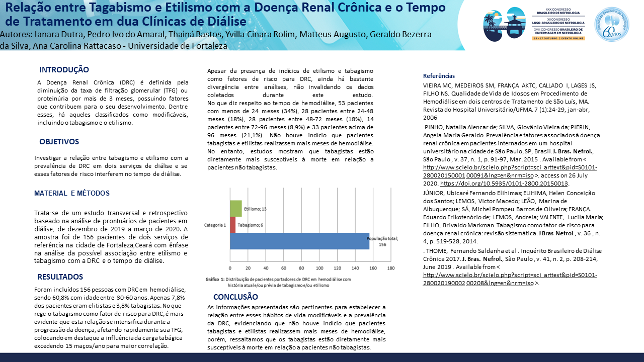
Task: Select the MATERIAL E MÉTODOS heading
Action: click(72, 193)
